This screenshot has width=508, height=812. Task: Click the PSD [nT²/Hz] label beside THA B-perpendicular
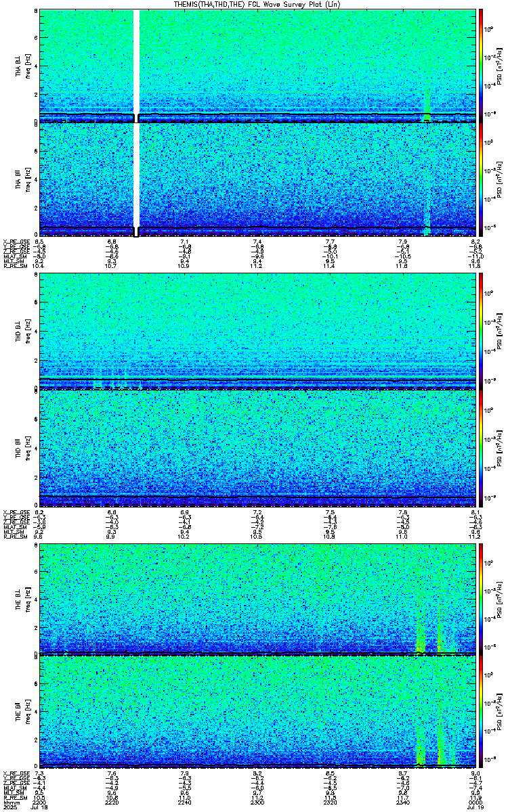[499, 65]
